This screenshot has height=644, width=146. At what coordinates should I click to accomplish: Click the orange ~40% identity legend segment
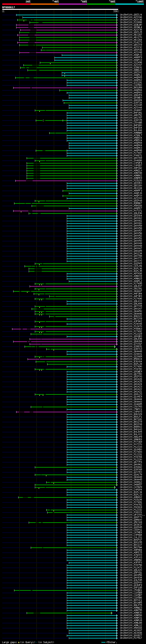pyautogui.click(x=45, y=4)
